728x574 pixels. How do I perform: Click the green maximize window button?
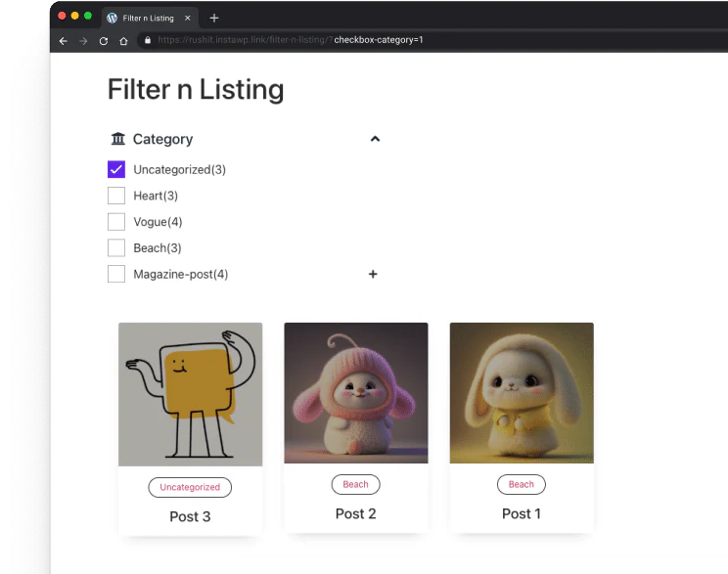(x=88, y=16)
